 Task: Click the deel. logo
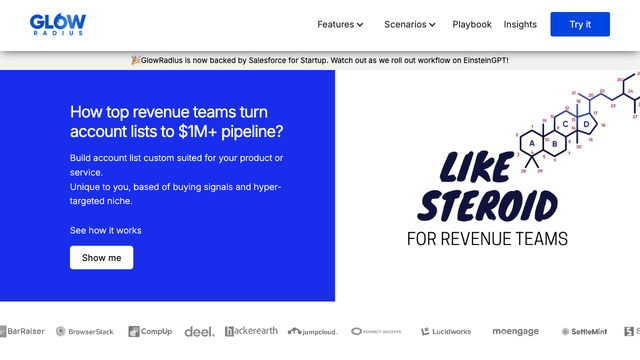[199, 332]
